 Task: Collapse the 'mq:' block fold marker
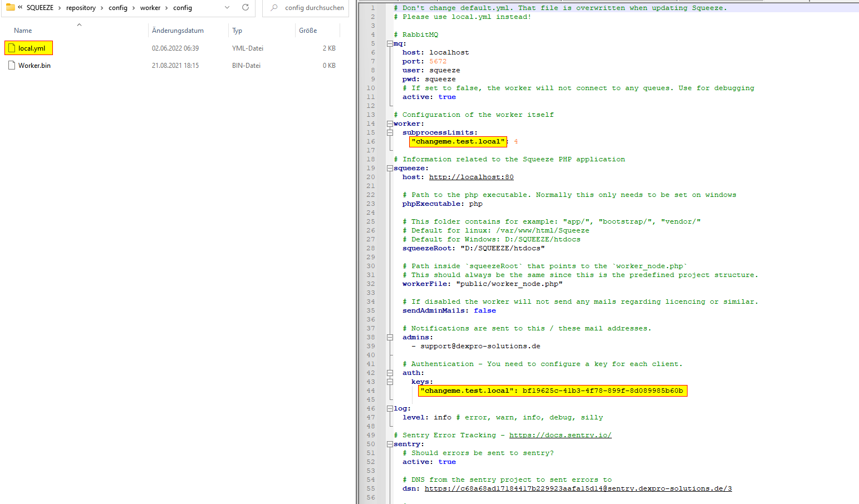(x=390, y=43)
